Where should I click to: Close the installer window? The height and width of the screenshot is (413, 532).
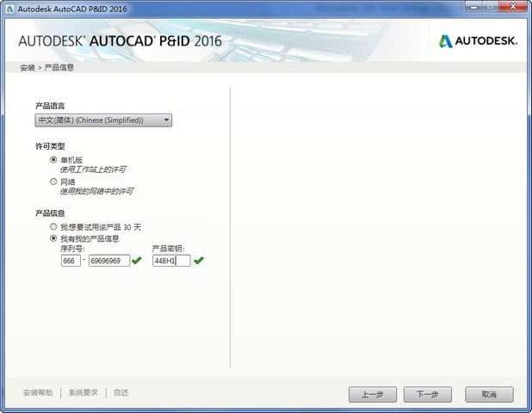(513, 7)
